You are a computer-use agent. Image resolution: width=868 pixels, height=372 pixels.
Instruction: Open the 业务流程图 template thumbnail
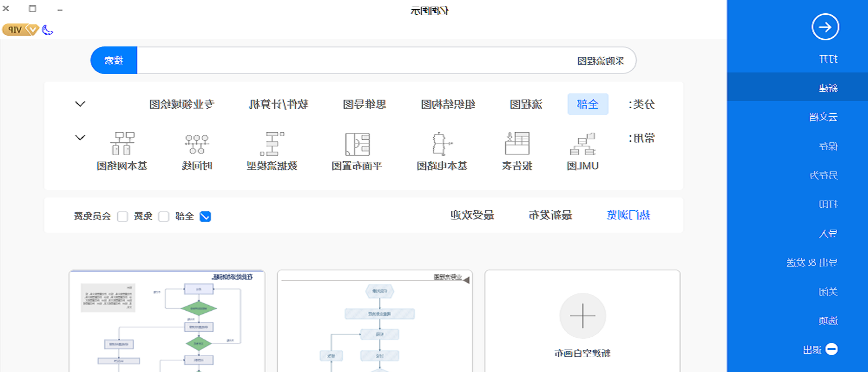click(x=375, y=321)
